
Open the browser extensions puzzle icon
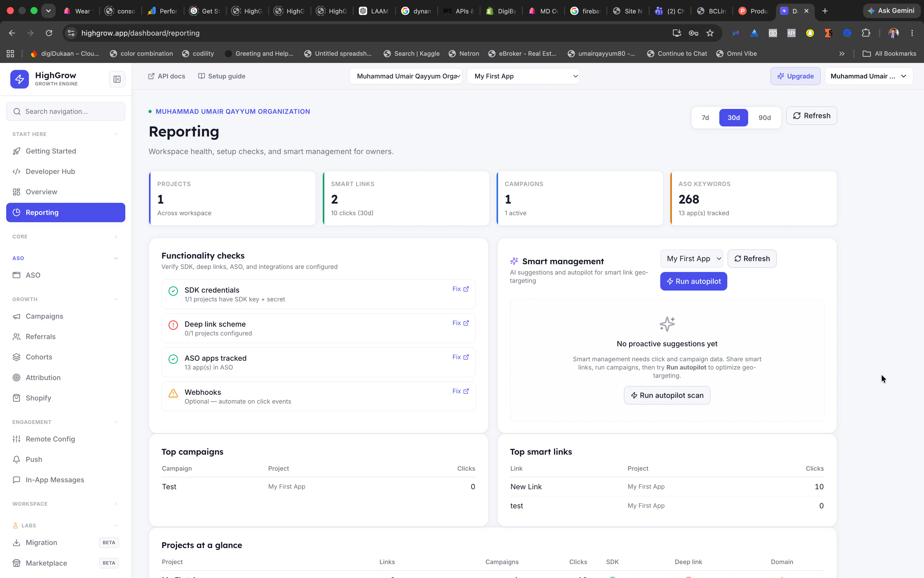click(x=866, y=33)
